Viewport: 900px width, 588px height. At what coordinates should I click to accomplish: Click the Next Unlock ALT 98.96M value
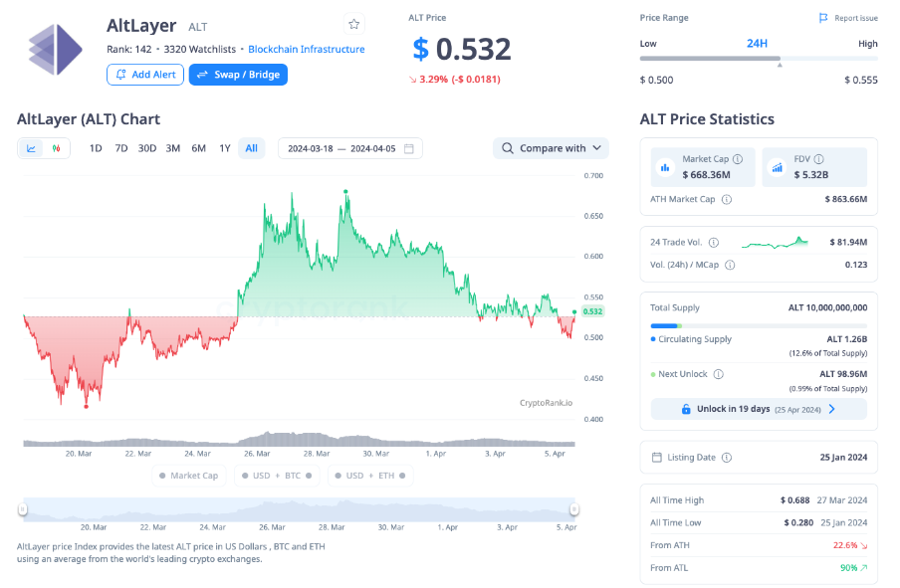843,374
